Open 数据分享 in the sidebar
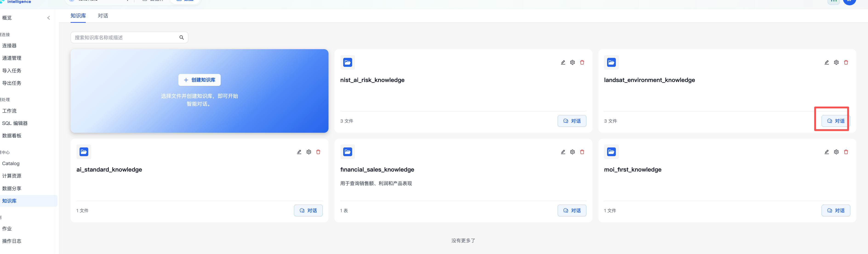This screenshot has height=254, width=868. 11,189
